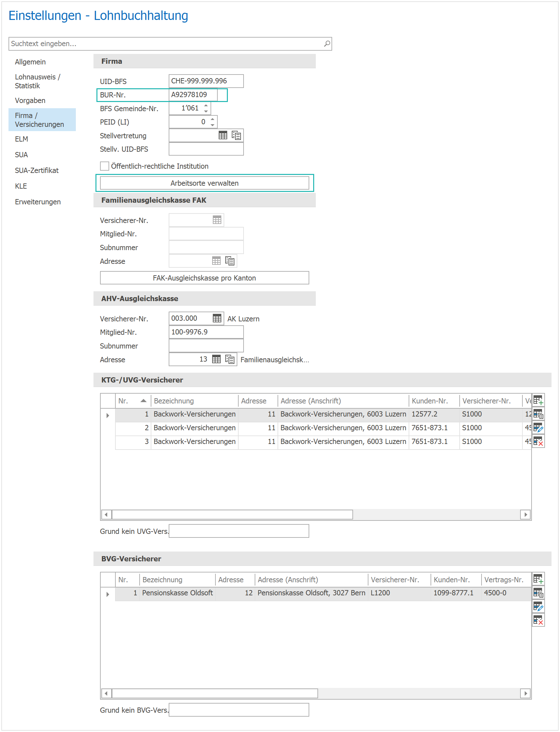The height and width of the screenshot is (732, 560).
Task: Add new BVG-Versicherer row
Action: [x=538, y=579]
